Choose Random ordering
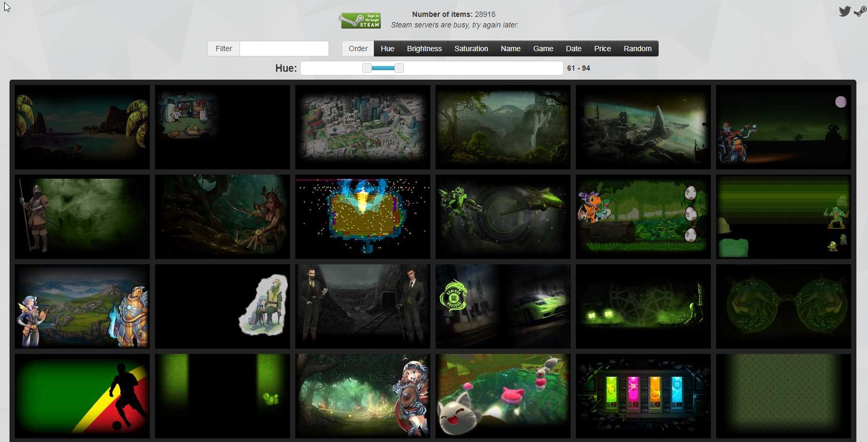The width and height of the screenshot is (868, 442). [x=638, y=49]
